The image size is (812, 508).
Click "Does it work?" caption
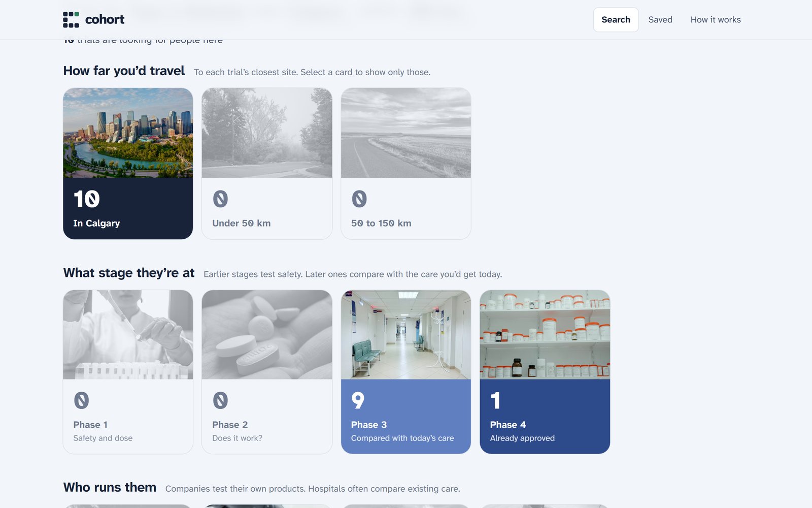pos(237,438)
